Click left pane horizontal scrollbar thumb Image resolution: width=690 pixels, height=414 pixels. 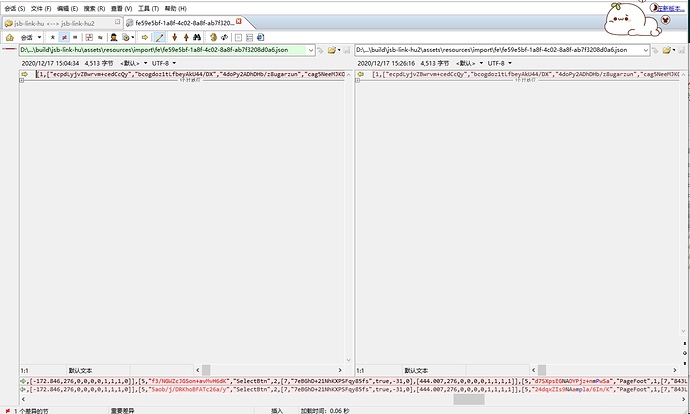[206, 370]
